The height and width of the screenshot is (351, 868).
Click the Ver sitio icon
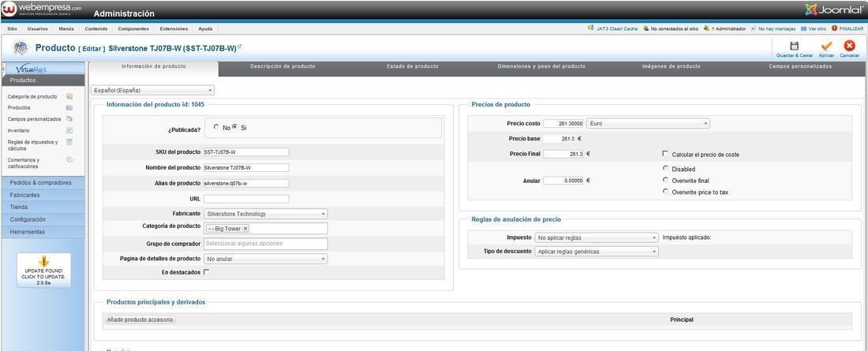[x=803, y=28]
